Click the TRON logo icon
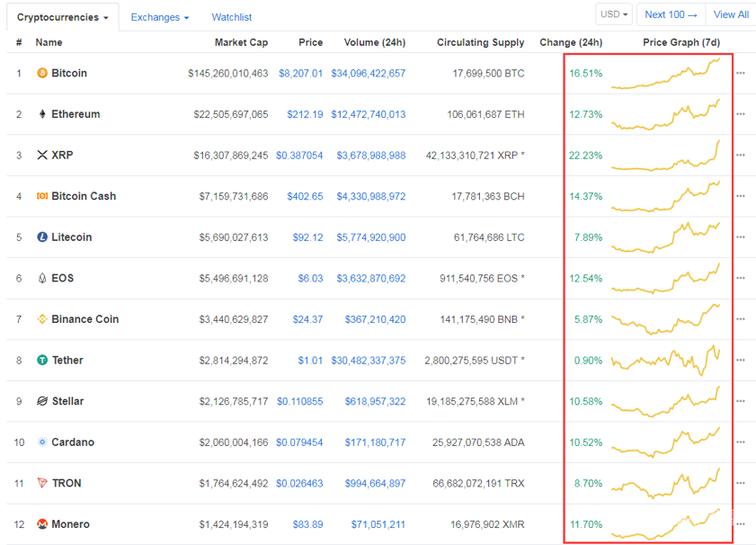Viewport: 756px width, 545px height. (x=42, y=483)
